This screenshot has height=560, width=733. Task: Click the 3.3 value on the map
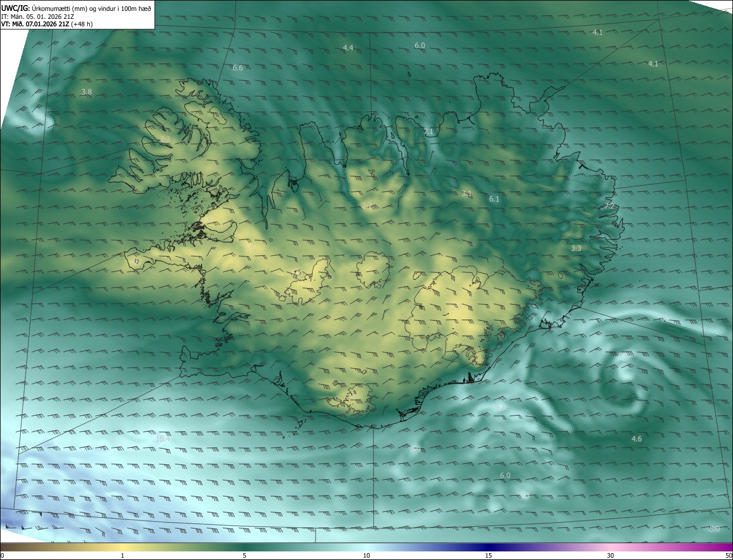pos(576,248)
